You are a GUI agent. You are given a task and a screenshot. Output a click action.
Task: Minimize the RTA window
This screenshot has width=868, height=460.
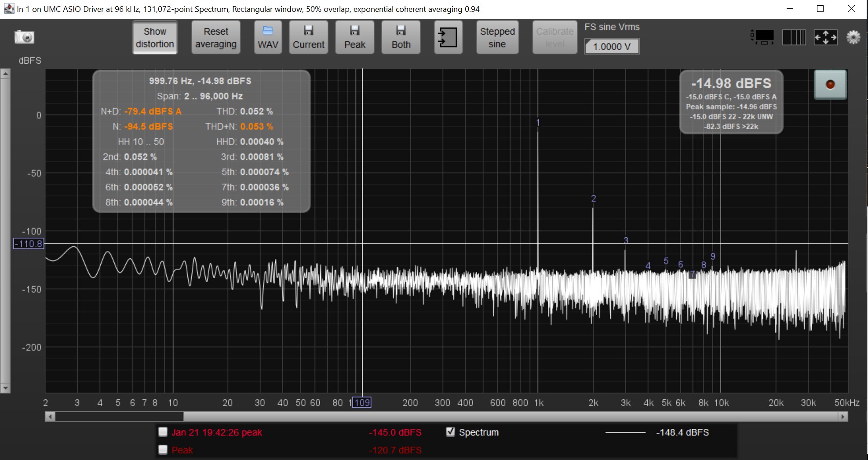(x=790, y=9)
